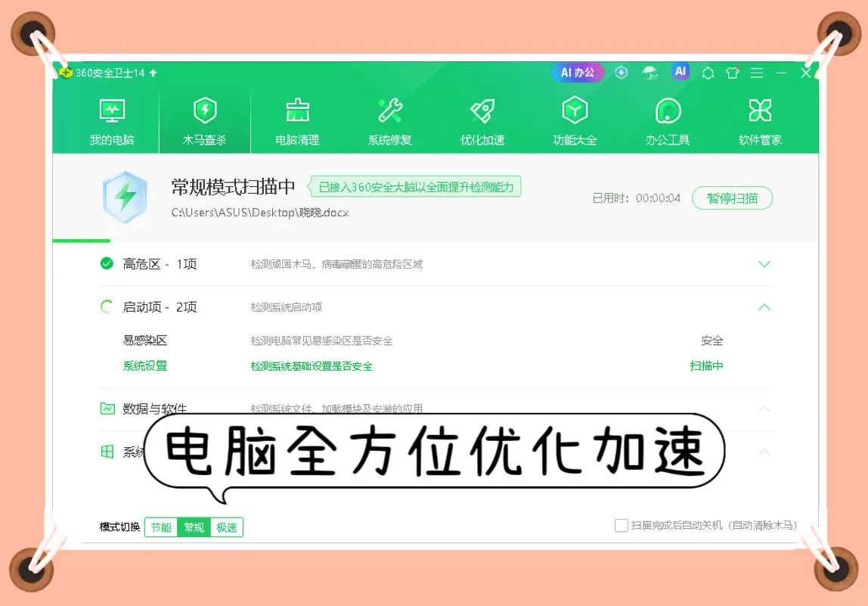
Task: Select the 软件管家 flower icon
Action: pos(759,110)
